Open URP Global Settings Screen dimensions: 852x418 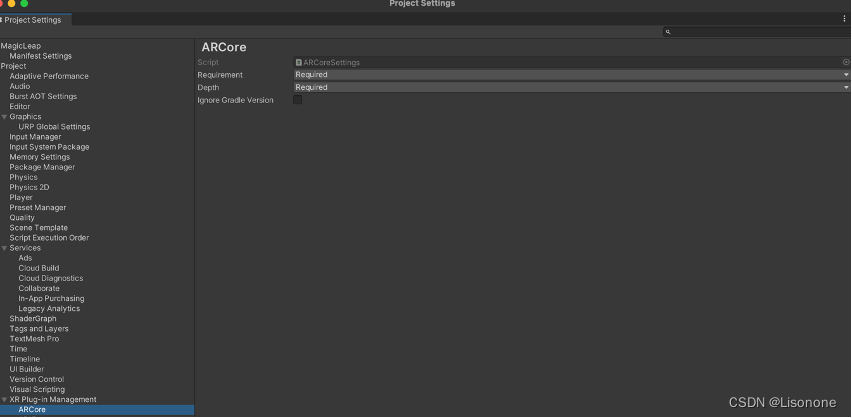[54, 127]
